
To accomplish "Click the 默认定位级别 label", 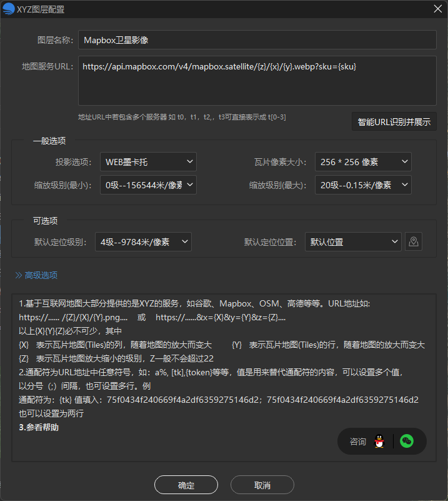I will point(61,242).
